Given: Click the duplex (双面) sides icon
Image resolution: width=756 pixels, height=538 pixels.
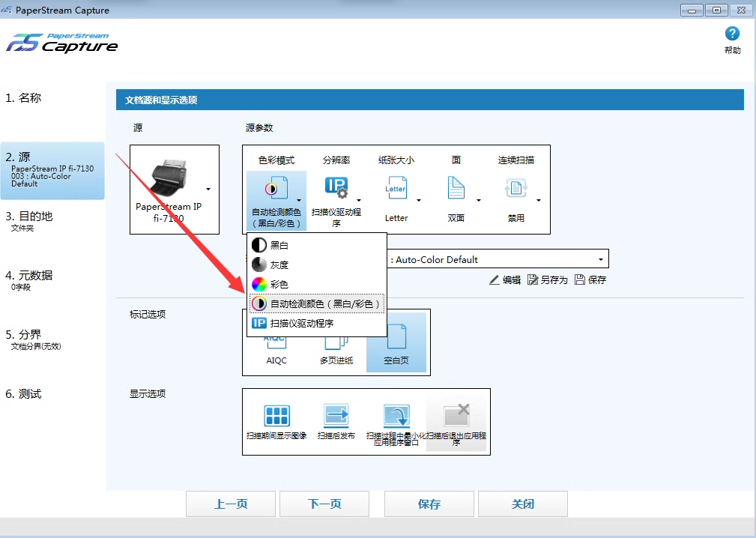Looking at the screenshot, I should 456,188.
